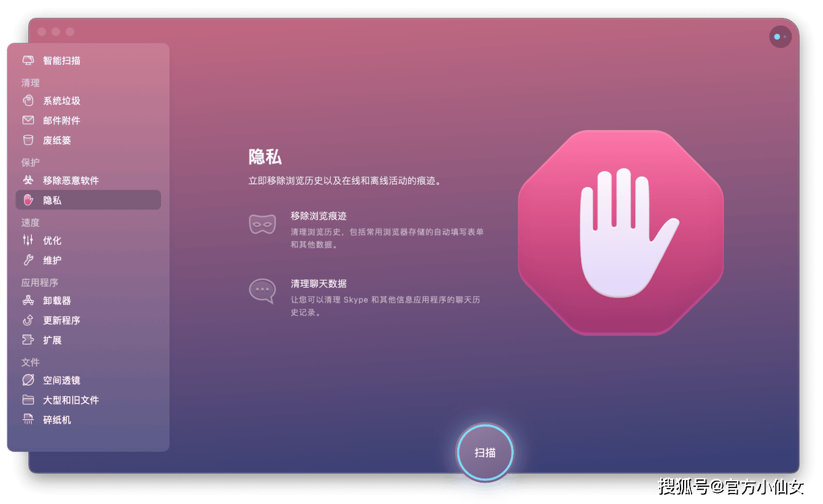
Task: Click the 清理聊天数据 heading
Action: 319,284
